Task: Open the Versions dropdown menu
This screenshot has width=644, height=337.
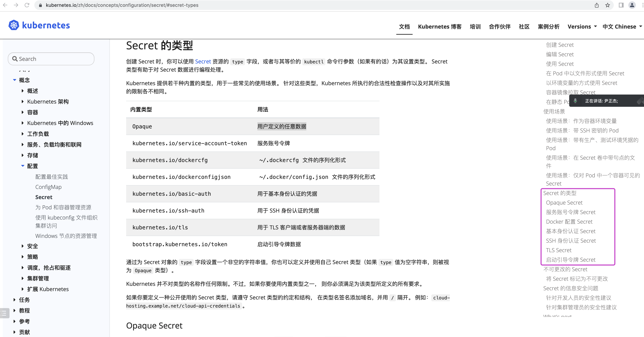Action: (x=582, y=27)
